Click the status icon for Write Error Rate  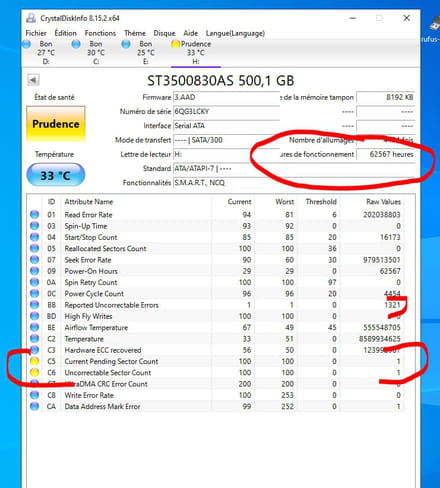click(34, 395)
